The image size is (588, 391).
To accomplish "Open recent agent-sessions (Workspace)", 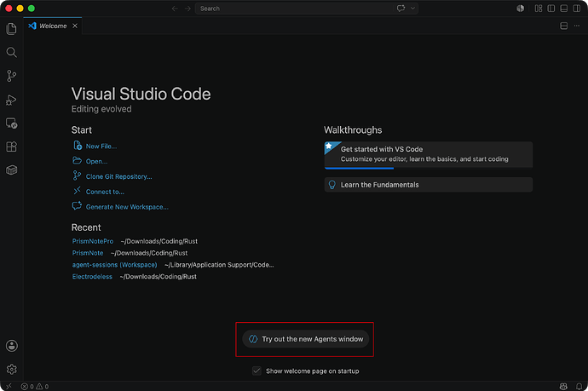I will tap(114, 265).
